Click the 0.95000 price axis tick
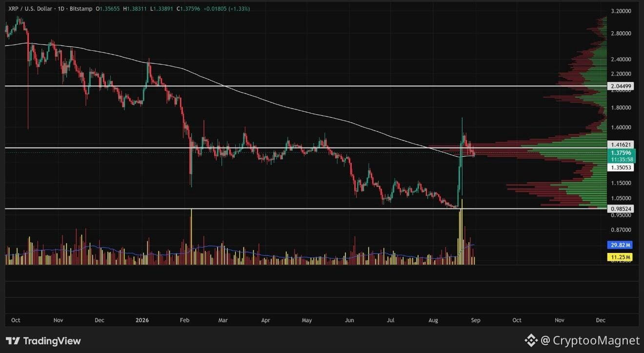Image resolution: width=644 pixels, height=353 pixels. click(622, 215)
